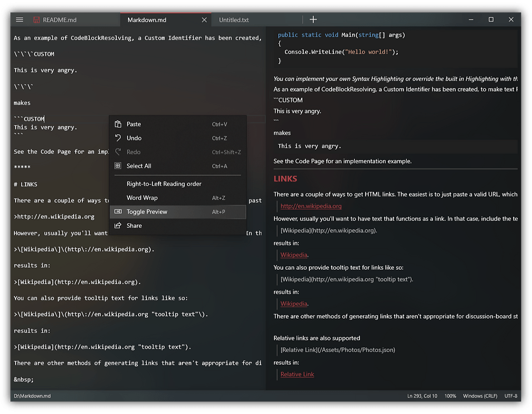Add a new tab with the plus button
The width and height of the screenshot is (532, 414).
pyautogui.click(x=313, y=19)
